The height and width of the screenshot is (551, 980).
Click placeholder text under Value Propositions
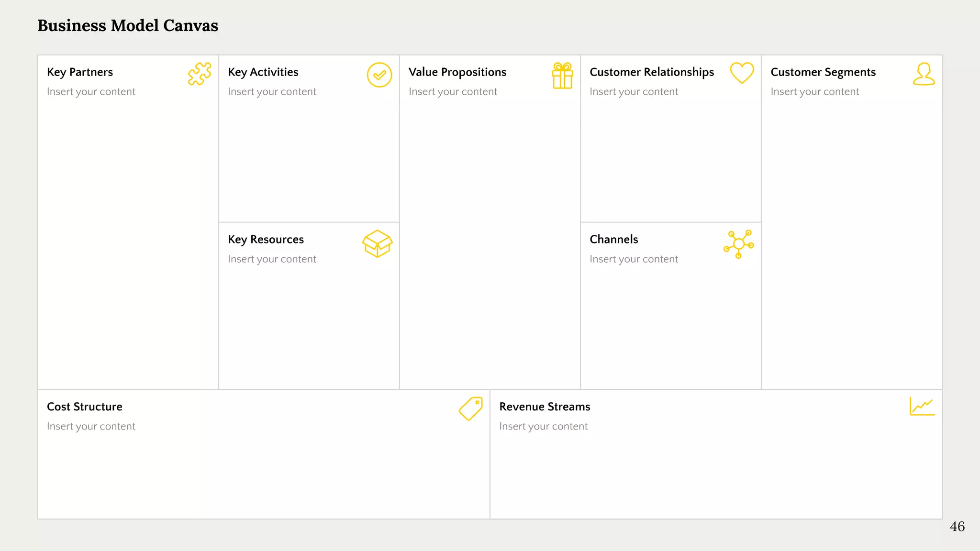coord(453,92)
